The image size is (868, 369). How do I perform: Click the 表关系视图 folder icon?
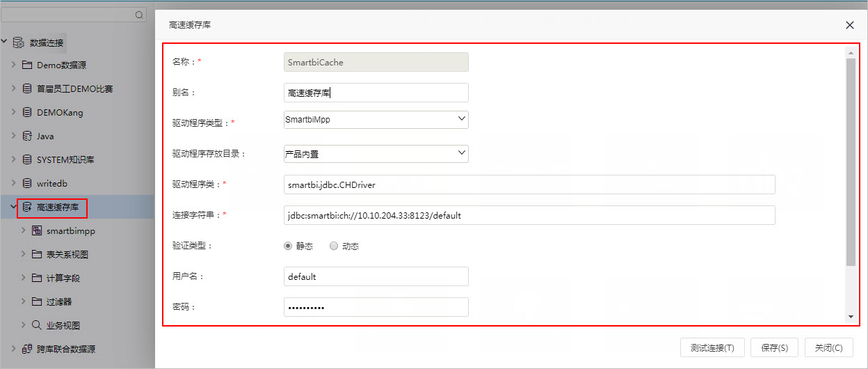point(37,255)
